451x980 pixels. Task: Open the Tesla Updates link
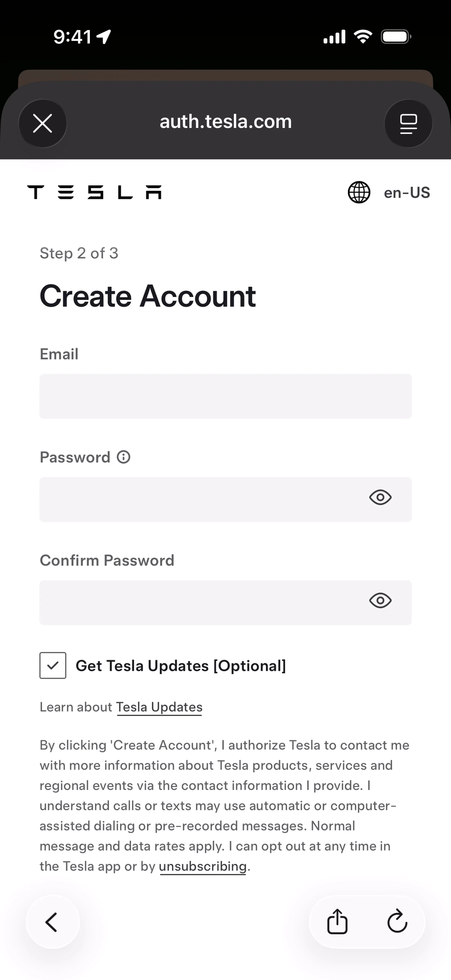(x=159, y=707)
